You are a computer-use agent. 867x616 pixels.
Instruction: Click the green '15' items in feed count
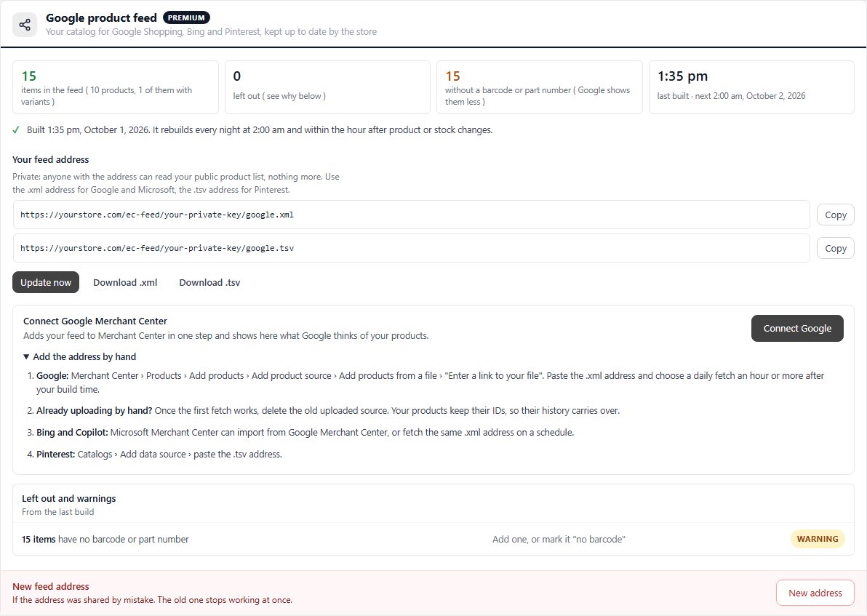click(x=29, y=76)
